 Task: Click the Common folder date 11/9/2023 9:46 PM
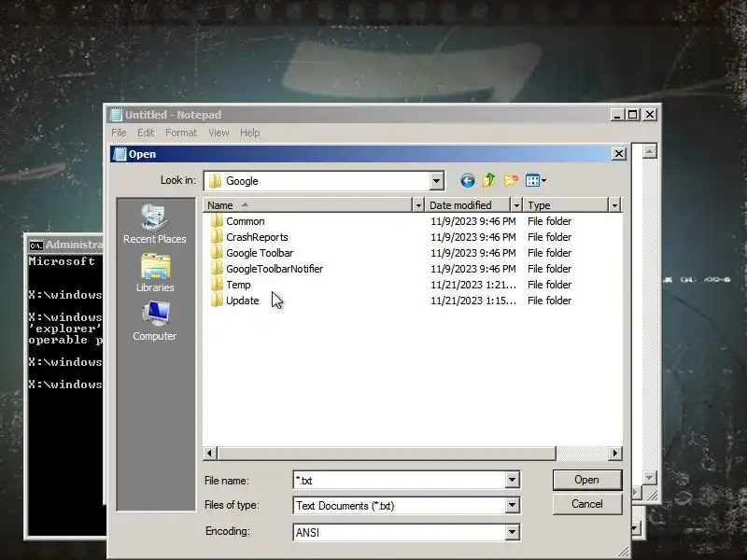point(473,221)
